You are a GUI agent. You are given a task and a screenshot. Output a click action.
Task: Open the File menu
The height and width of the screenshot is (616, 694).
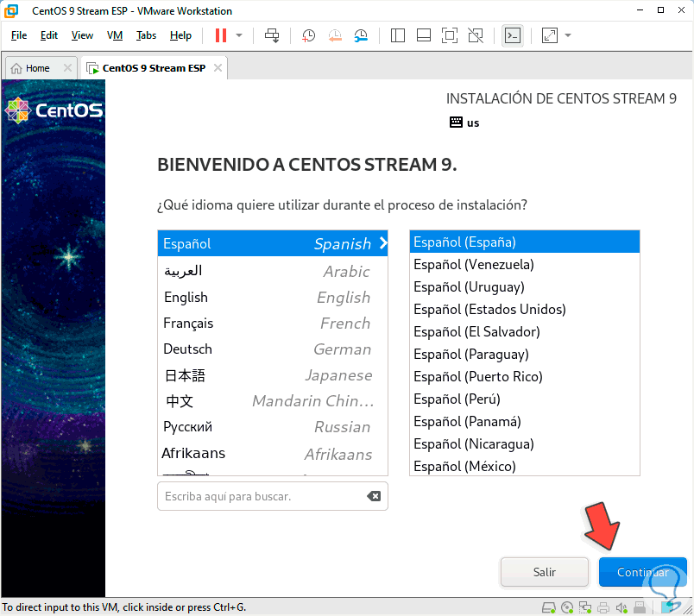click(19, 35)
